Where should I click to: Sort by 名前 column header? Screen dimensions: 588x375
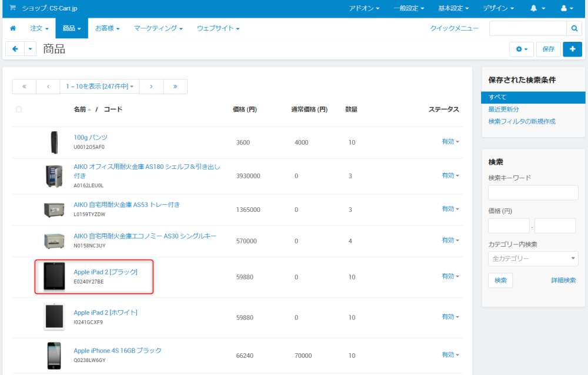(x=80, y=109)
